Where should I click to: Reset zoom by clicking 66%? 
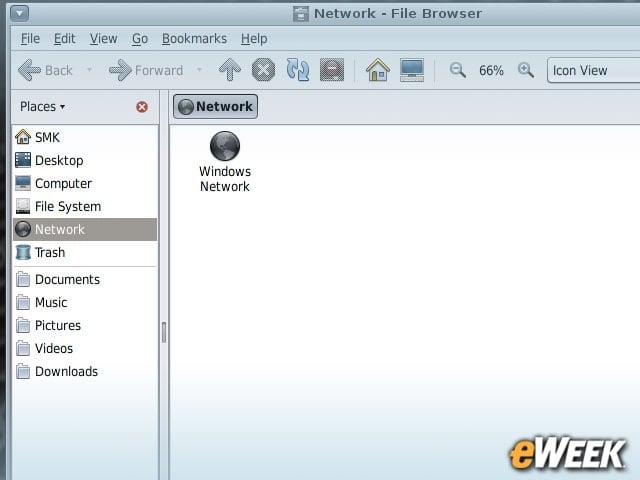coord(491,71)
